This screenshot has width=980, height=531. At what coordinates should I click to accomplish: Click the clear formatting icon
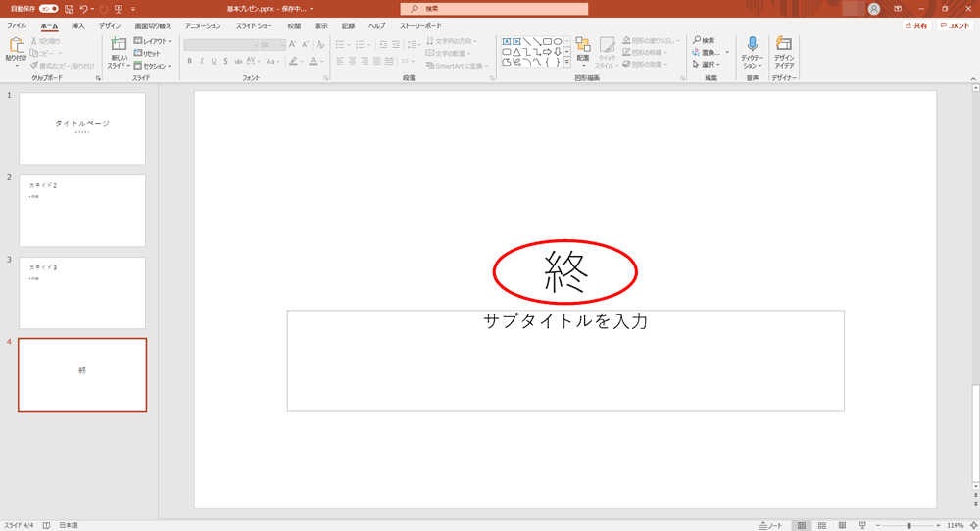click(x=320, y=45)
